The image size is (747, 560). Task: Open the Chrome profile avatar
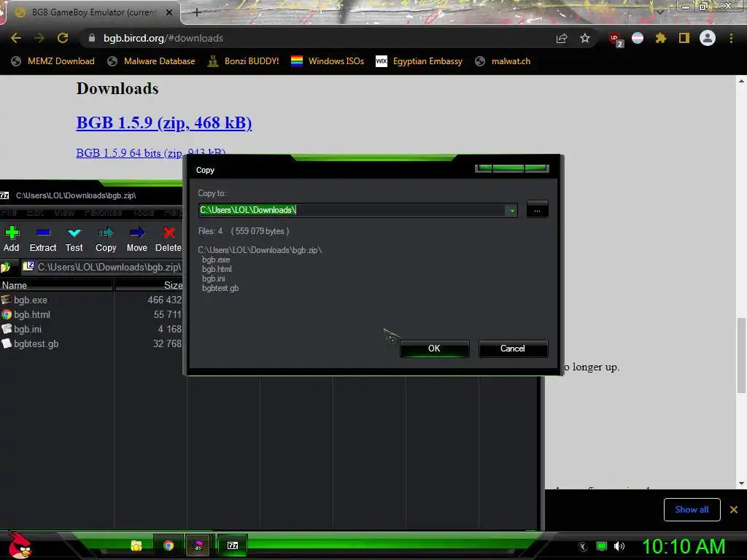tap(708, 38)
